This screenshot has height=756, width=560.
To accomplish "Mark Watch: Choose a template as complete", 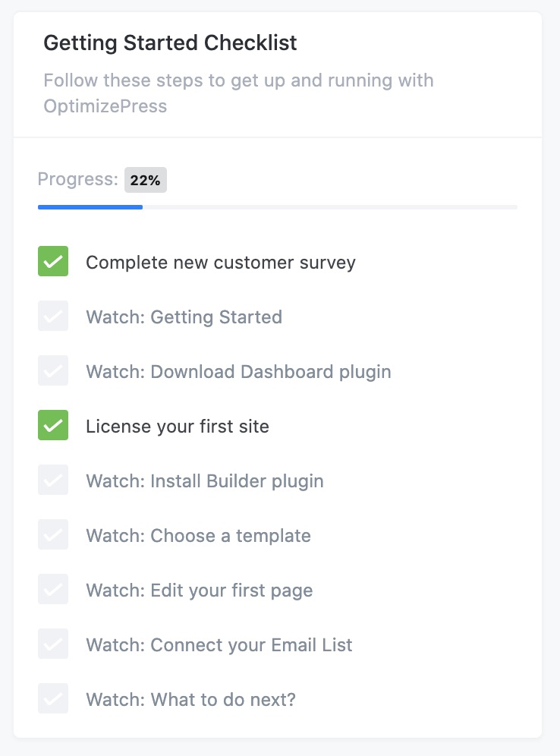I will (52, 534).
